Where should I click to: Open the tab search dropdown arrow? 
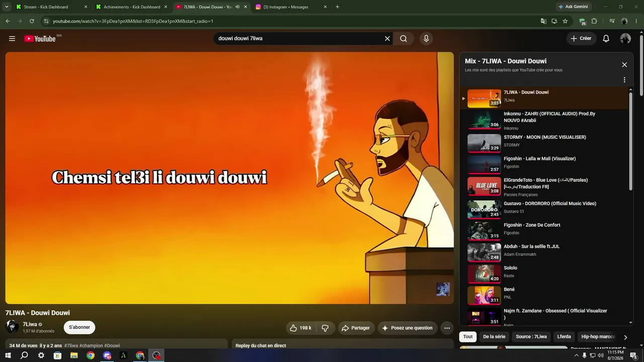click(7, 7)
